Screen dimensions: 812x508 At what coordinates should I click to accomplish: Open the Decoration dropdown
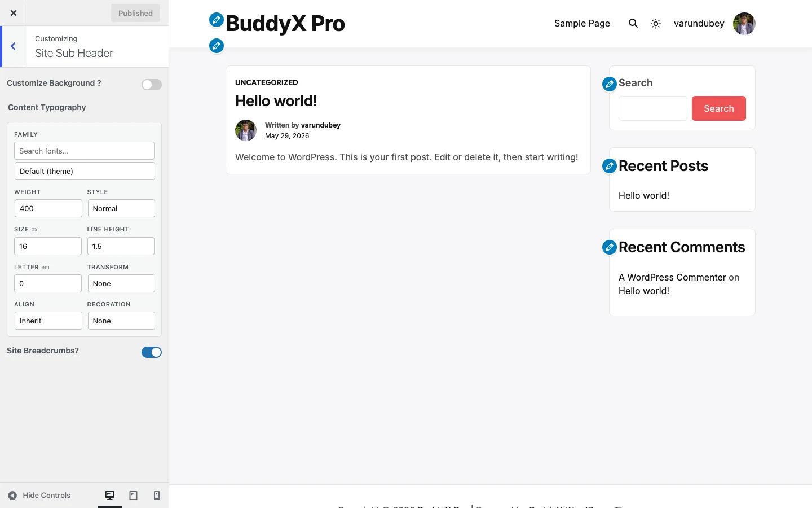(x=121, y=321)
